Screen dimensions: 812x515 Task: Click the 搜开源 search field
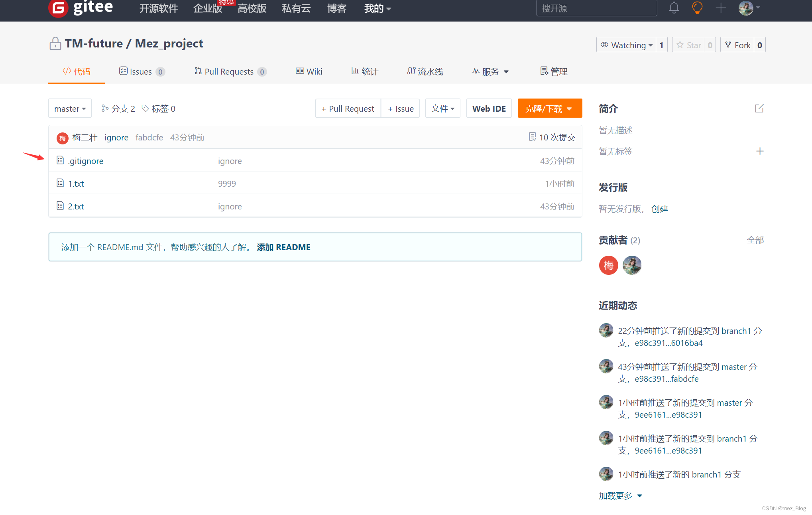tap(596, 8)
